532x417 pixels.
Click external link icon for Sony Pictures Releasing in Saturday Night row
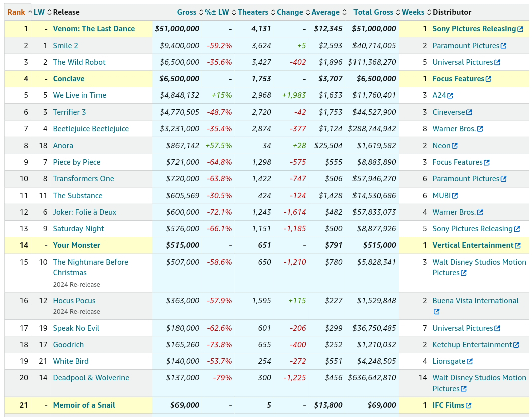[517, 229]
